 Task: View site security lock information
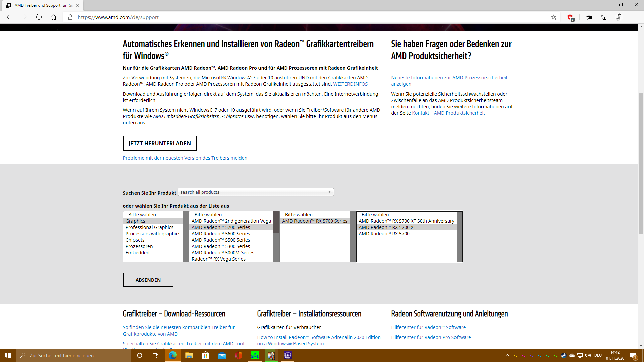[x=70, y=17]
